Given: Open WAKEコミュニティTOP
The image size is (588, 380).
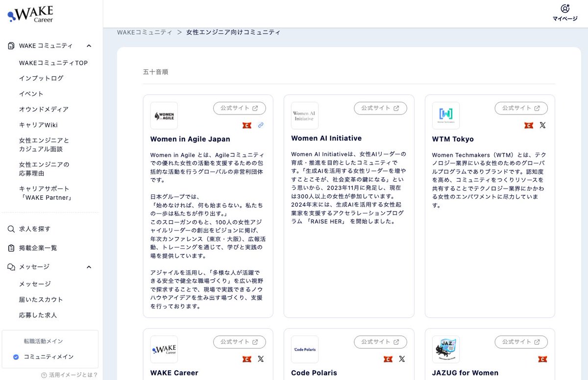Looking at the screenshot, I should 53,63.
